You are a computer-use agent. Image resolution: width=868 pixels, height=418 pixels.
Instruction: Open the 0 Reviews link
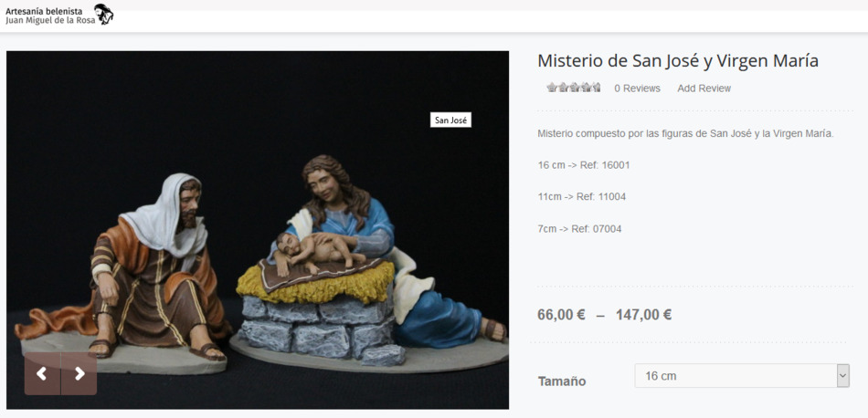click(x=637, y=89)
